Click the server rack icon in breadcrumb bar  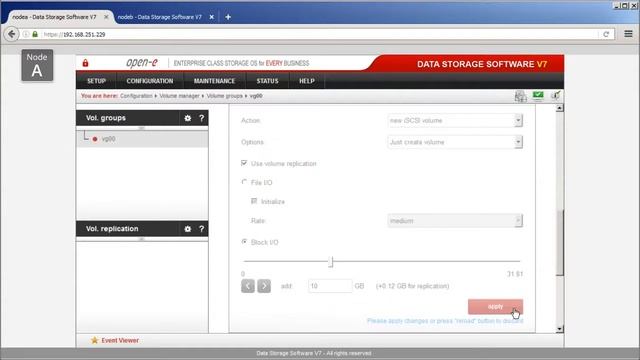pyautogui.click(x=520, y=96)
